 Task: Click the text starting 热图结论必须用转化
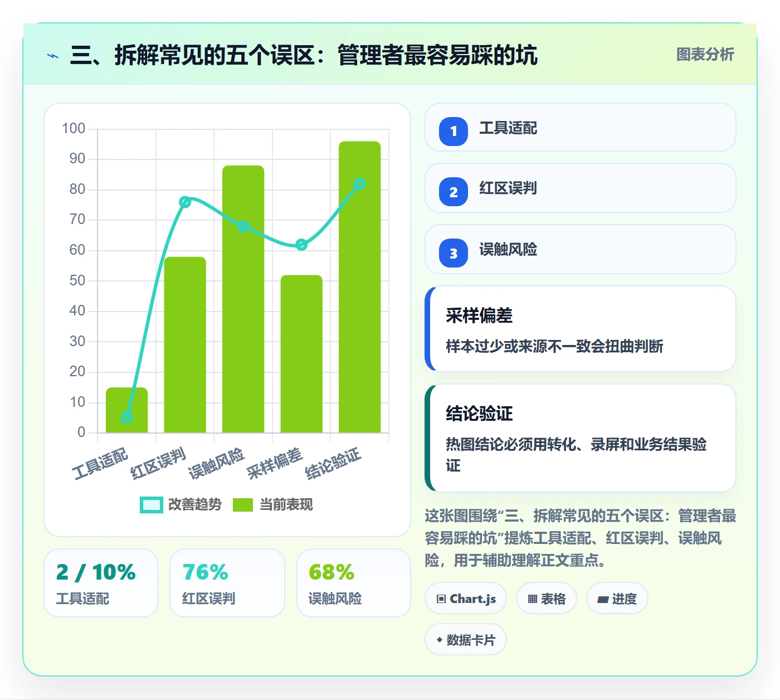coord(576,455)
